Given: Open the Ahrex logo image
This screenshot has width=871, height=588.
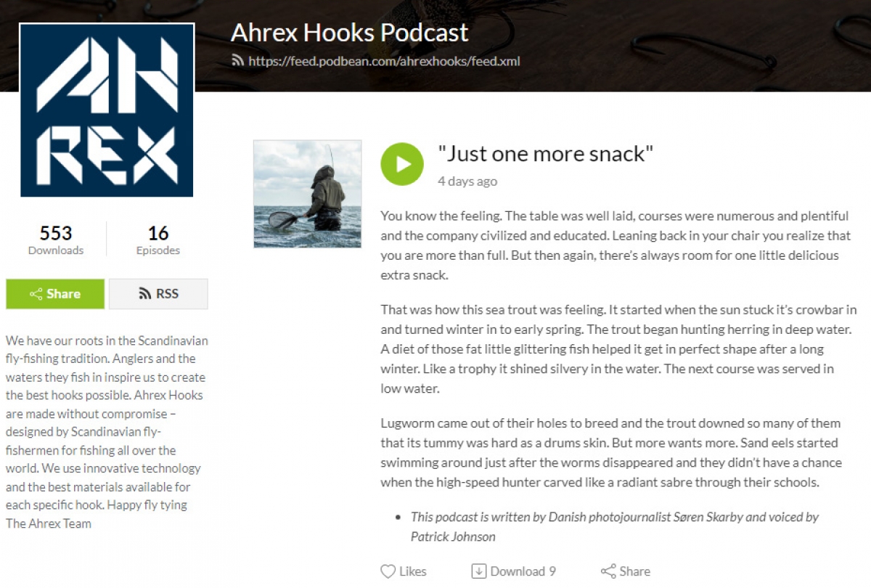Looking at the screenshot, I should coord(107,110).
